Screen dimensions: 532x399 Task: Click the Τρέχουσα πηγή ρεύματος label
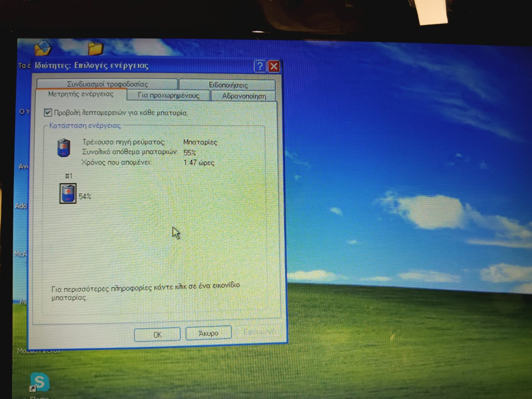[123, 142]
